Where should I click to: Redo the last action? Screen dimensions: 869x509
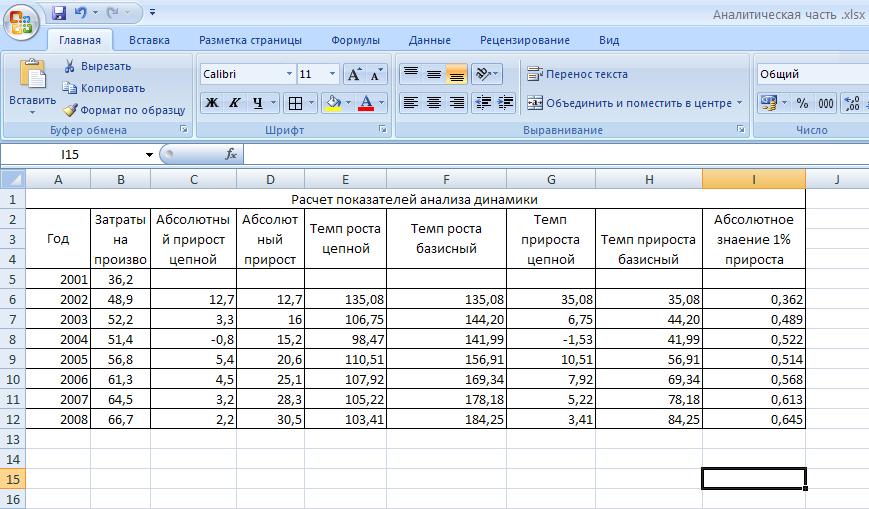coord(113,12)
